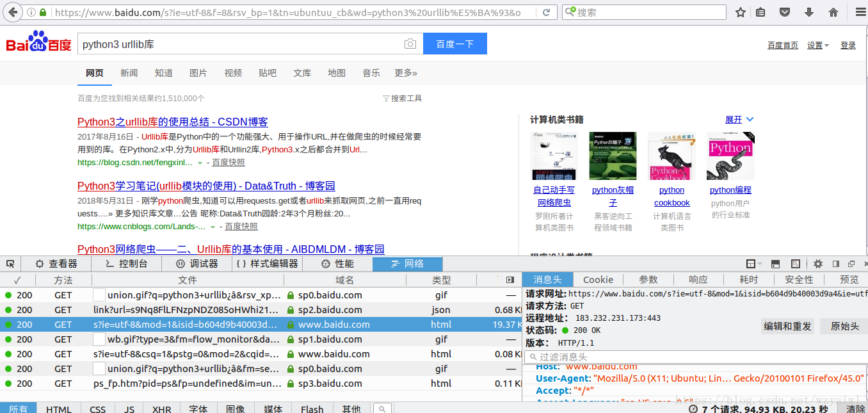The width and height of the screenshot is (868, 413).
Task: Sort requests by 方法 column header
Action: tap(63, 280)
